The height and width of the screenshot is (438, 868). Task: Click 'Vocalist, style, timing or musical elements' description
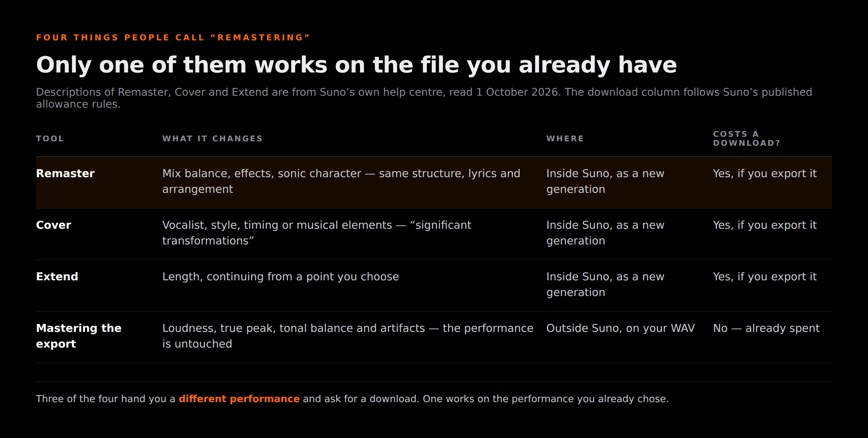317,233
